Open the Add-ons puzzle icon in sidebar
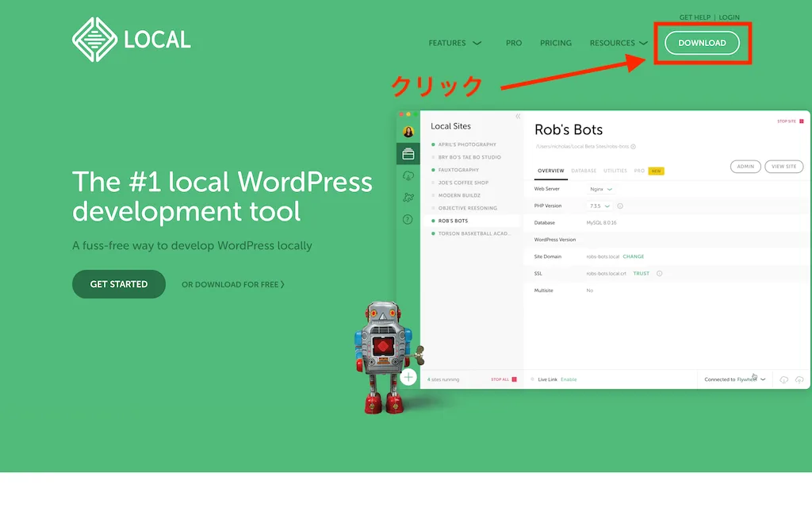 (408, 198)
